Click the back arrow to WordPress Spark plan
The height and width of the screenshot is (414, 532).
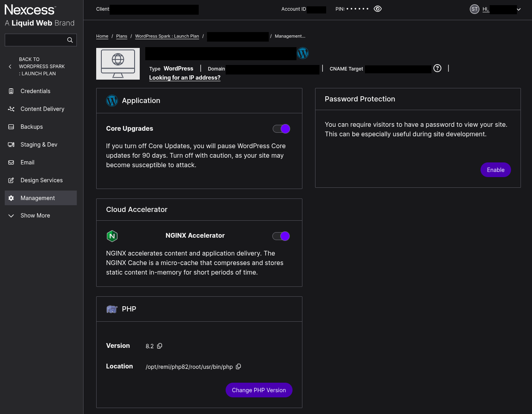click(10, 67)
